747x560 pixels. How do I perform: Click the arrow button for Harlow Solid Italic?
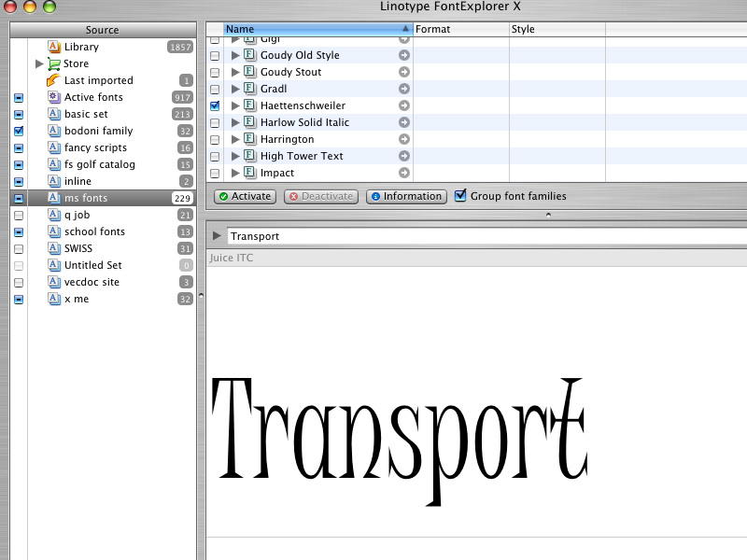pos(404,122)
